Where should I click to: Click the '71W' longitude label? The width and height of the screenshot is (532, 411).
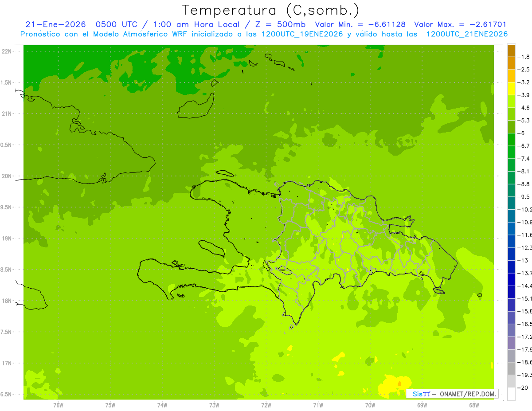click(318, 405)
